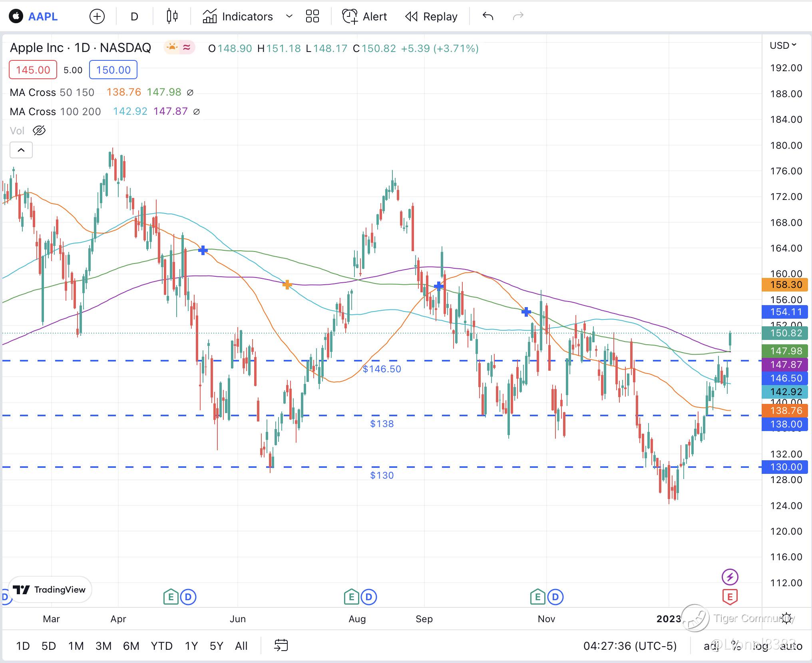Click the 145.00 sell price button

pyautogui.click(x=33, y=70)
